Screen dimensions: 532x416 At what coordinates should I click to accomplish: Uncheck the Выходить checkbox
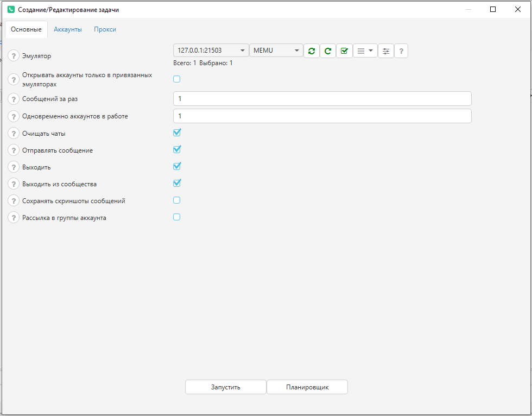tap(177, 166)
